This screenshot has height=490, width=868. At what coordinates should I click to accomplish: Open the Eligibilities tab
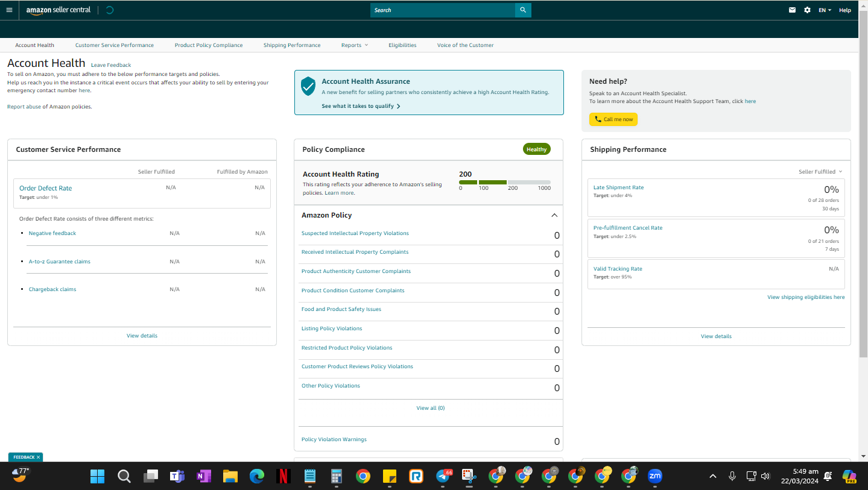[402, 45]
